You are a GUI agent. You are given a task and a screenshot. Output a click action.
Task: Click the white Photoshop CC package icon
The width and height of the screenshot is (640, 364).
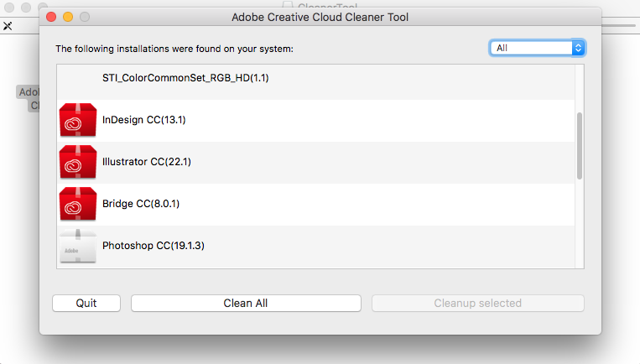click(x=78, y=246)
